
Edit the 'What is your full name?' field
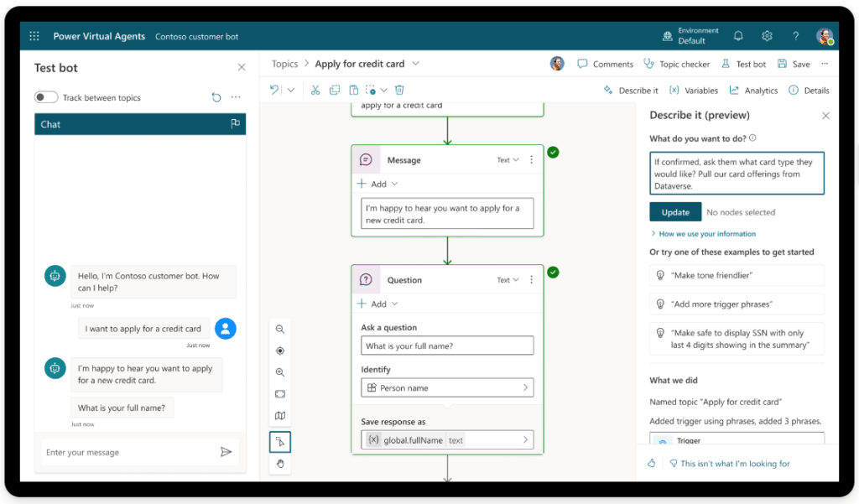(x=447, y=346)
